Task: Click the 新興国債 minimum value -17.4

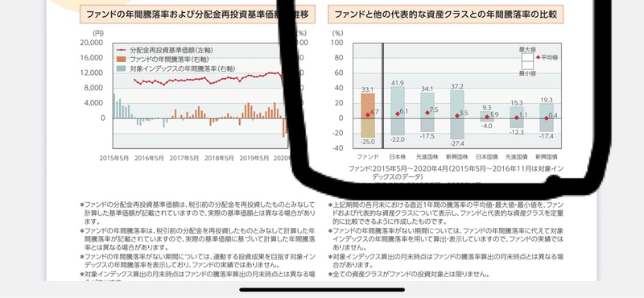Action: (547, 136)
